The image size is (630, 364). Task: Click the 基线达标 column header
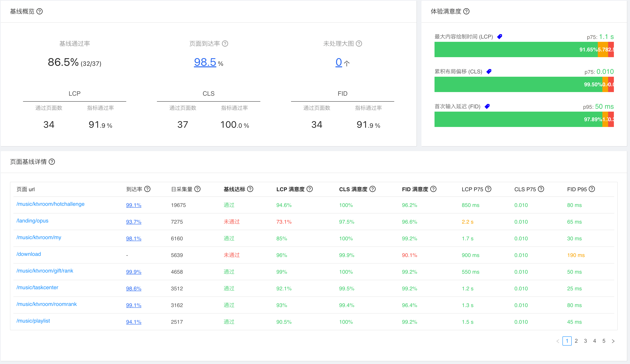click(x=234, y=189)
